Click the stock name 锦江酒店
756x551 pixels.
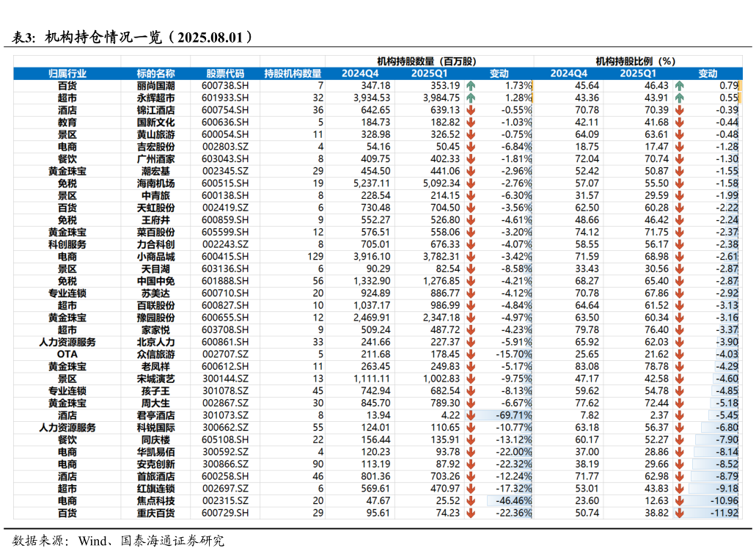click(155, 110)
